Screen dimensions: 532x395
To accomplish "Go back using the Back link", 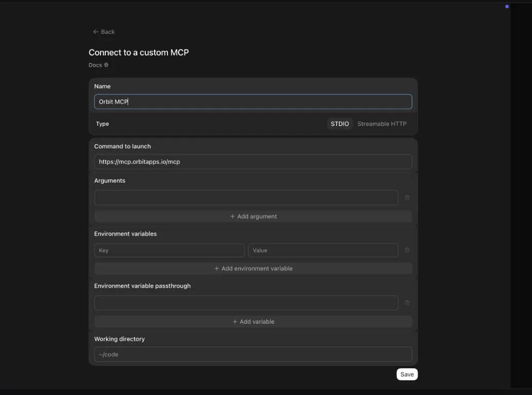I will [x=104, y=32].
